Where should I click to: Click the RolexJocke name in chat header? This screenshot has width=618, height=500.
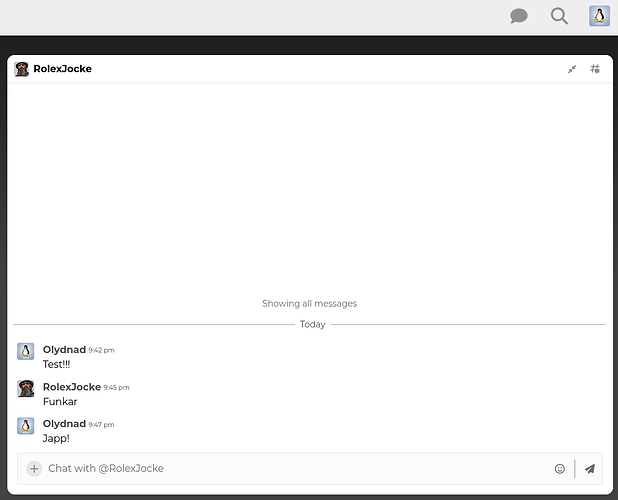tap(63, 69)
